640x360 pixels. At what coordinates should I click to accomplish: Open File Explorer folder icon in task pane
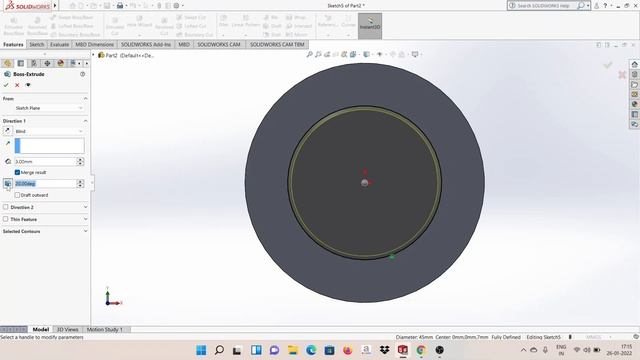[x=634, y=84]
